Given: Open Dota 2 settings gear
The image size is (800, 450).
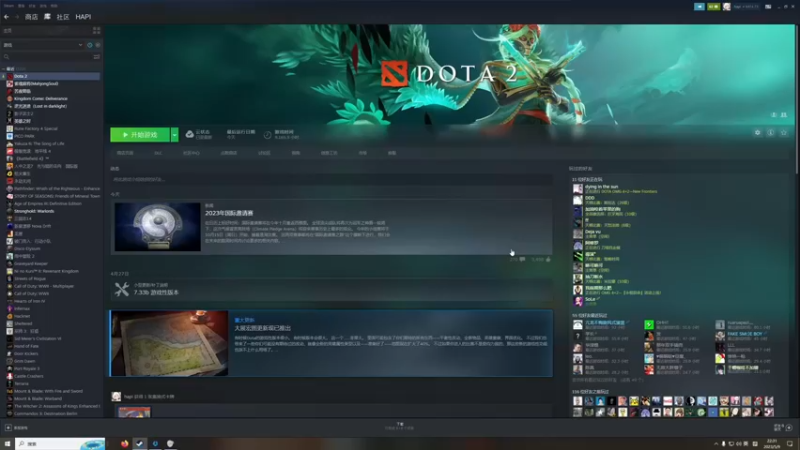Looking at the screenshot, I should (758, 133).
